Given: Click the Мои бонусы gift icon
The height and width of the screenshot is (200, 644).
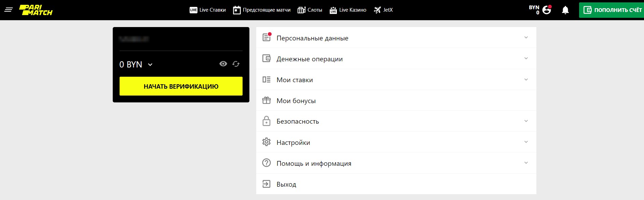Looking at the screenshot, I should point(266,100).
